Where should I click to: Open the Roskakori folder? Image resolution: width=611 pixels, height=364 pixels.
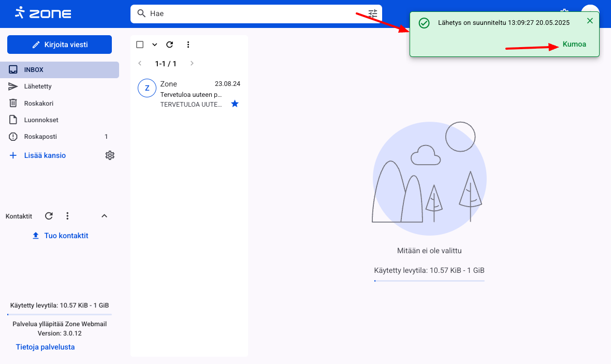click(x=39, y=103)
